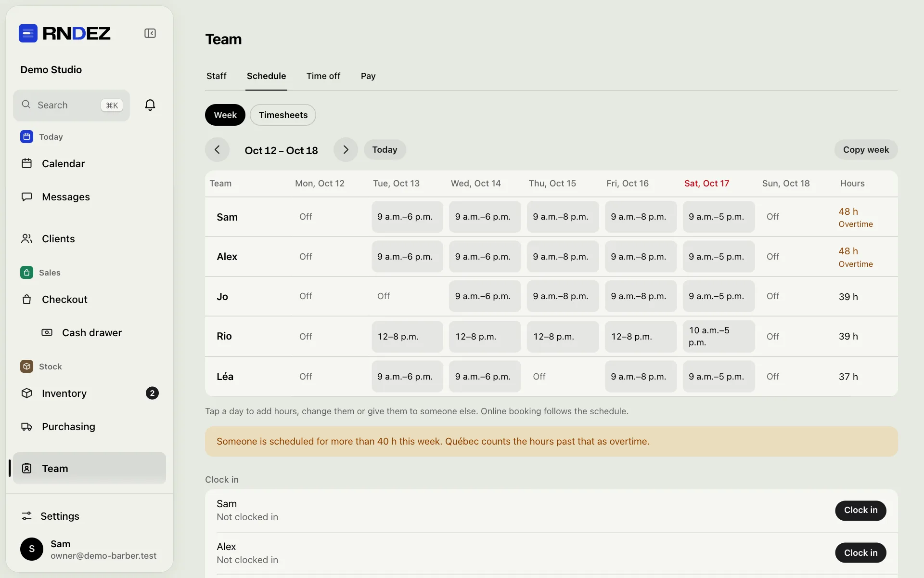
Task: Select Team in sidebar
Action: [x=90, y=468]
